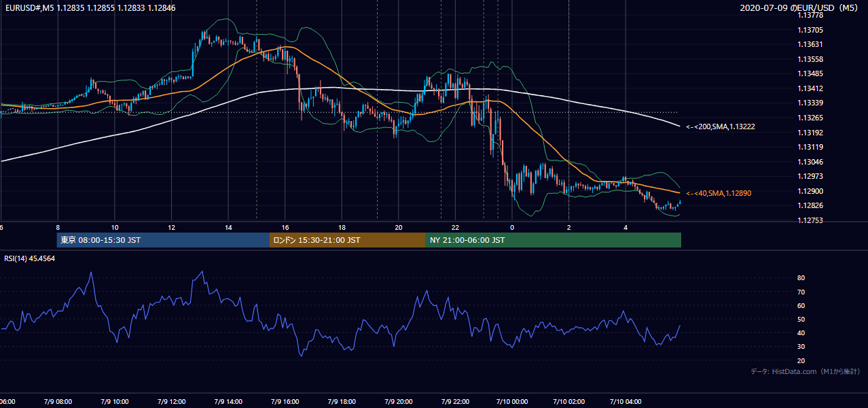868x408 pixels.
Task: Click price axis value 1.13778
Action: tap(810, 15)
